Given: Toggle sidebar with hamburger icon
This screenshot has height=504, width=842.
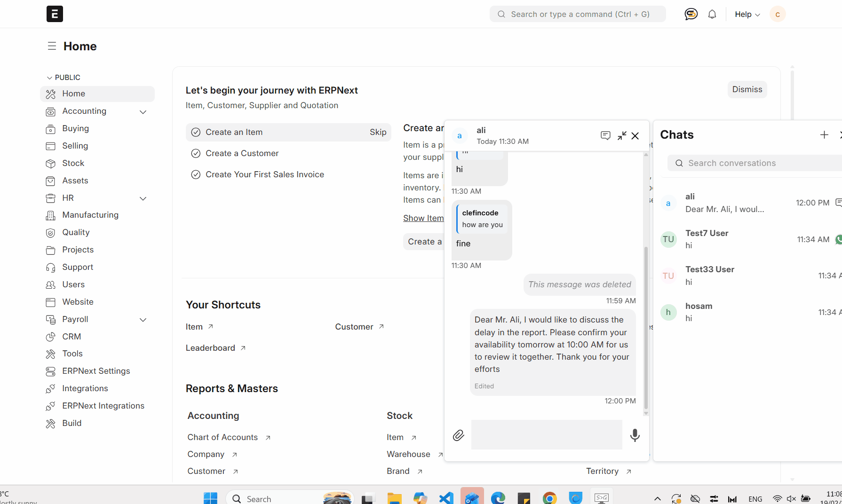Looking at the screenshot, I should [x=51, y=46].
